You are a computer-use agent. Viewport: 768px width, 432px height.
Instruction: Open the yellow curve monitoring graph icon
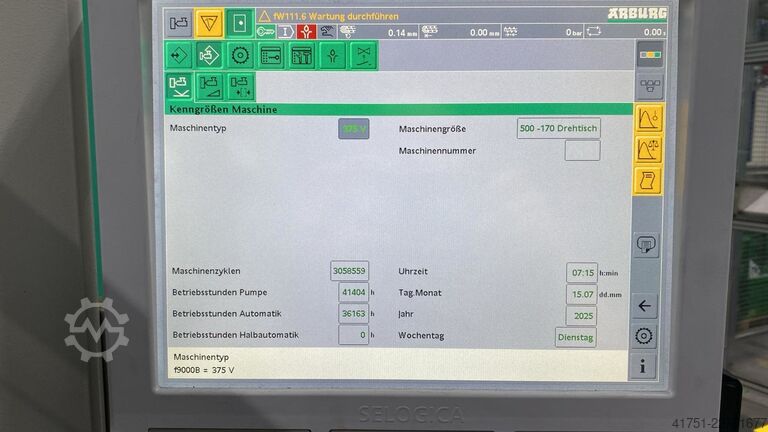(x=648, y=119)
